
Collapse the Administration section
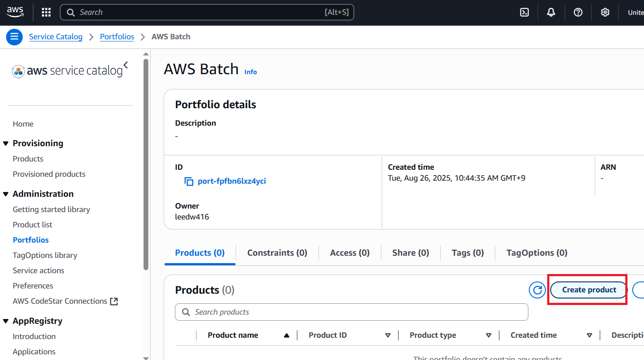[6, 194]
